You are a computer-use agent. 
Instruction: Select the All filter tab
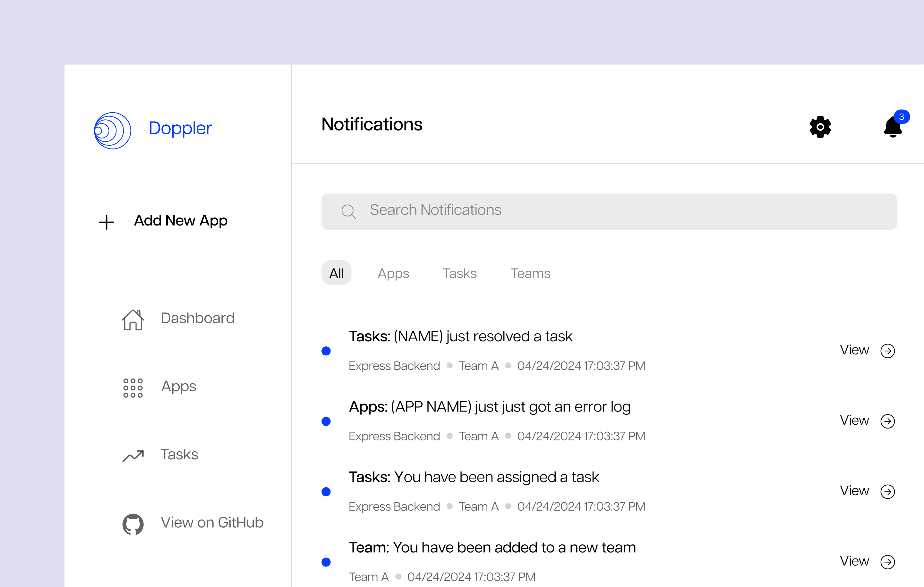coord(336,273)
